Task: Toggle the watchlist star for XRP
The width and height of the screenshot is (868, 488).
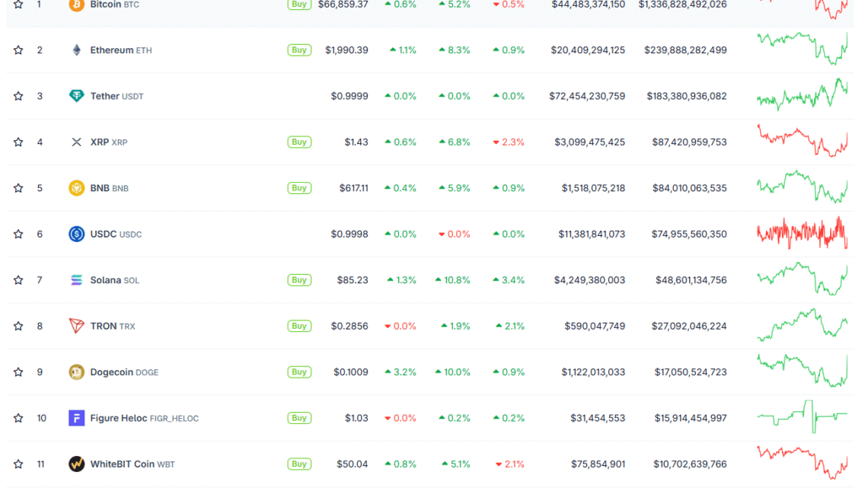Action: (18, 142)
